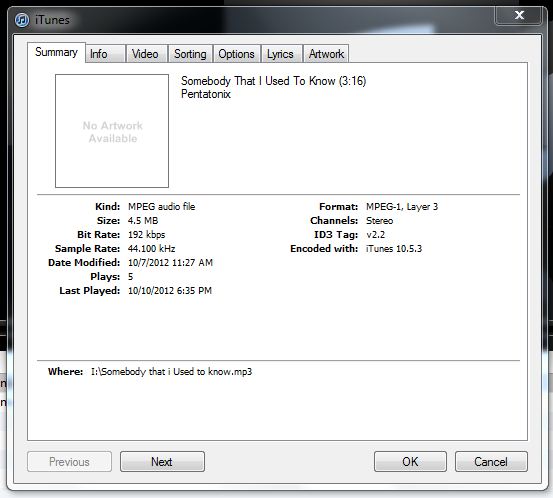Image resolution: width=553 pixels, height=498 pixels.
Task: Click the Last Played value 10/10/2012 6:35 PM
Action: pos(170,291)
